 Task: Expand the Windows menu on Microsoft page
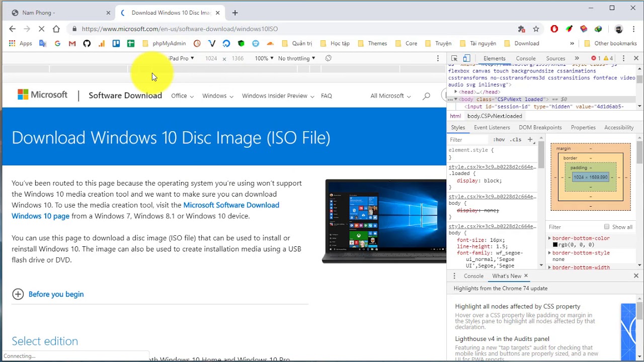[x=218, y=96]
